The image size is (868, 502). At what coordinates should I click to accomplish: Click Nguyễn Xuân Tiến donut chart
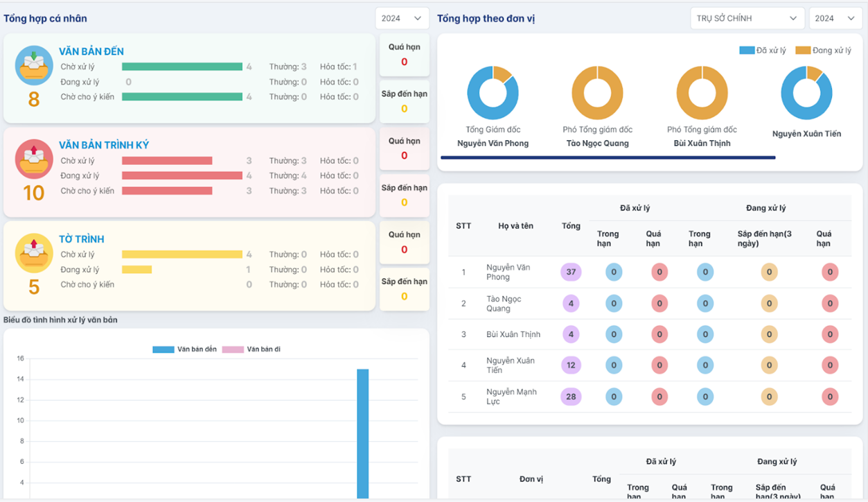pyautogui.click(x=806, y=93)
